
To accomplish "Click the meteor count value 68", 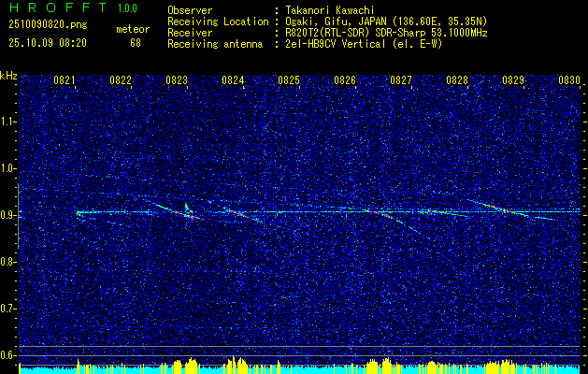I will pyautogui.click(x=136, y=43).
